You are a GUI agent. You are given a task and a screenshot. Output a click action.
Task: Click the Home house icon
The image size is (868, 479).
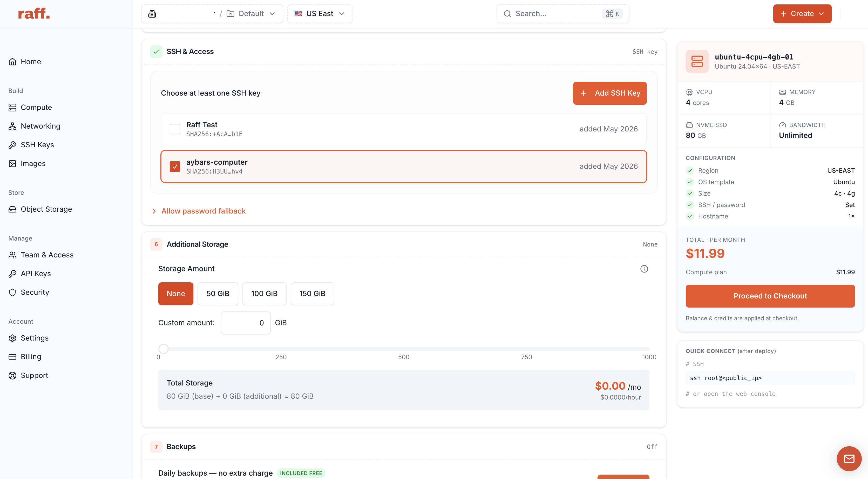click(12, 62)
